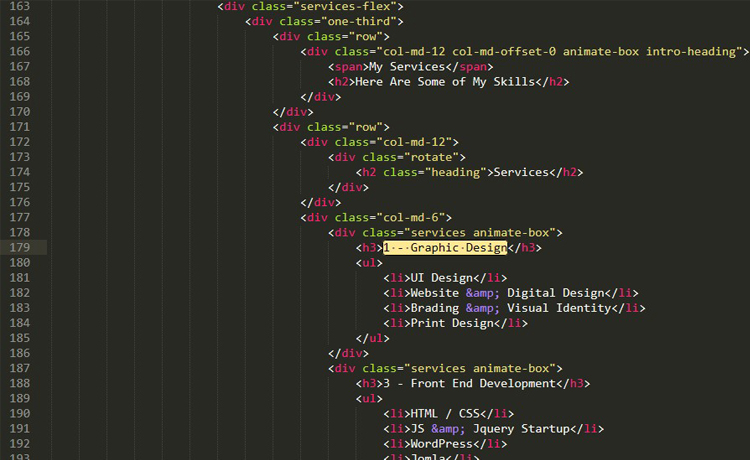Click 'Services' text inside the heading h2
Viewport: 750px width, 460px height.
[x=521, y=172]
